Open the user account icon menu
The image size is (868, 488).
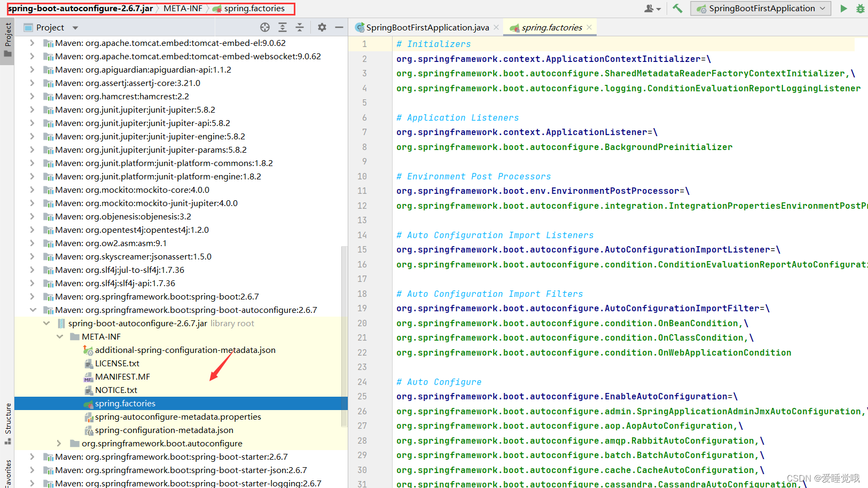tap(652, 9)
